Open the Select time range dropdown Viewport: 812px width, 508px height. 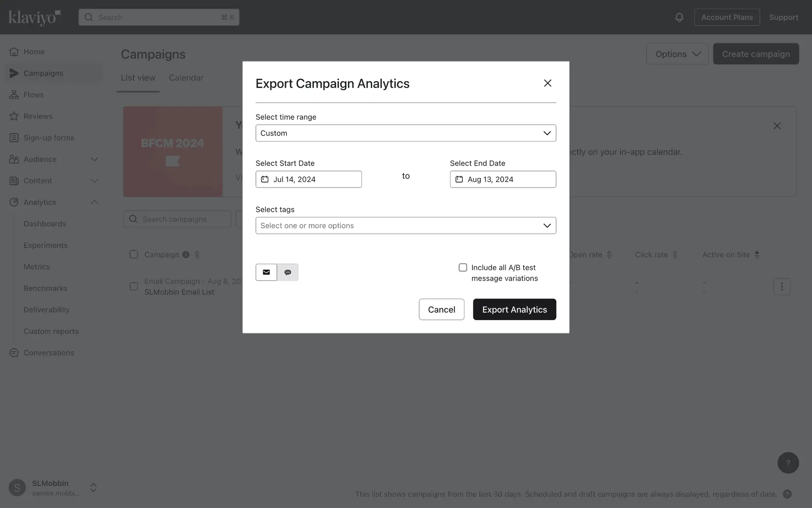click(405, 133)
